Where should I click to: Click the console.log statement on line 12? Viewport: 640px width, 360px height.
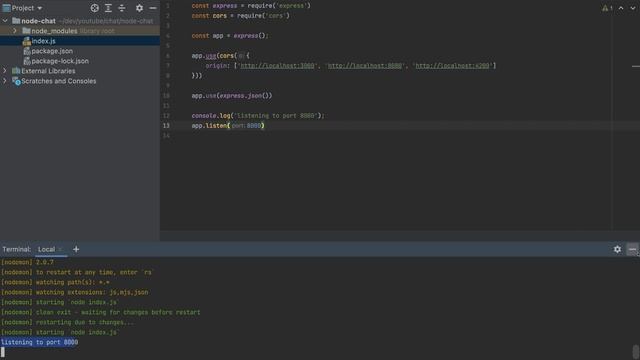[258, 116]
